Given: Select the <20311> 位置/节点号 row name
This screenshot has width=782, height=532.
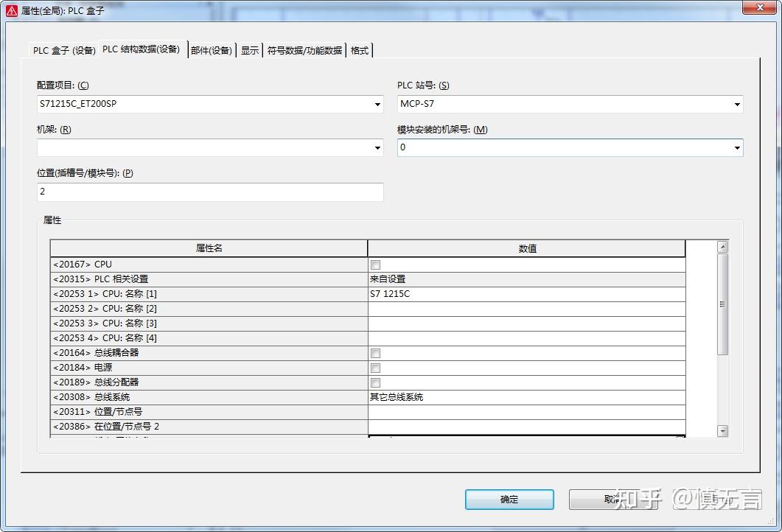Looking at the screenshot, I should (209, 412).
